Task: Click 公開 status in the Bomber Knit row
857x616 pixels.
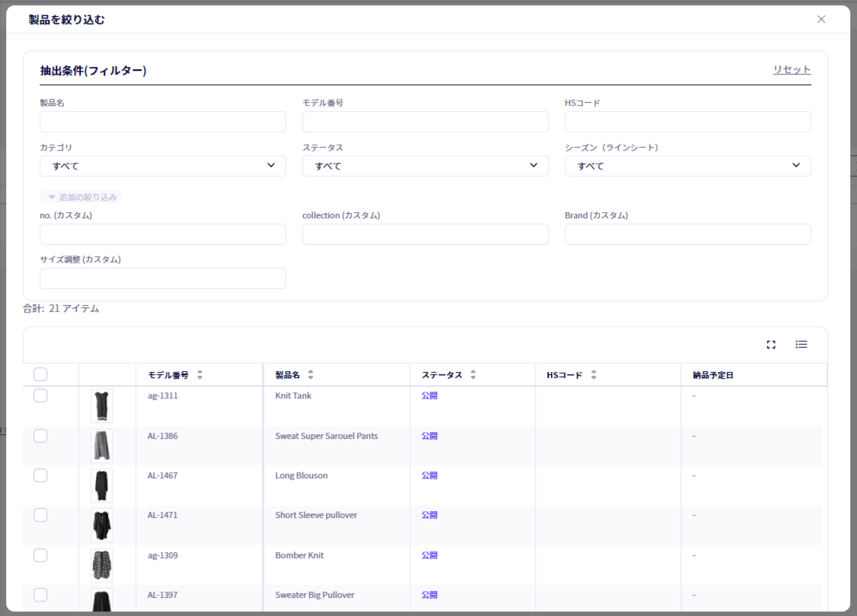Action: (429, 555)
